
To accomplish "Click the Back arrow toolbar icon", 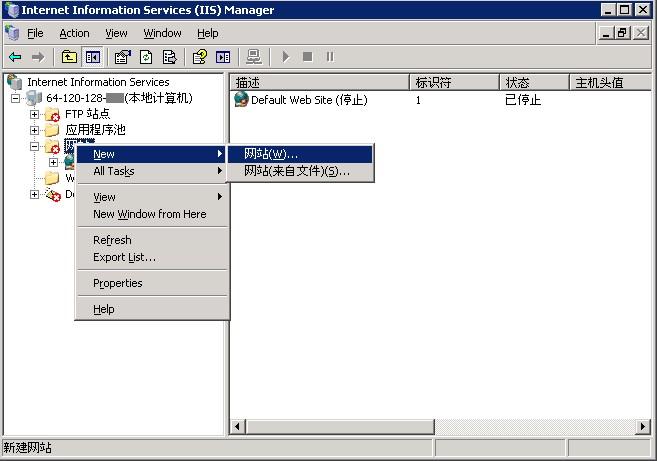I will pos(15,58).
